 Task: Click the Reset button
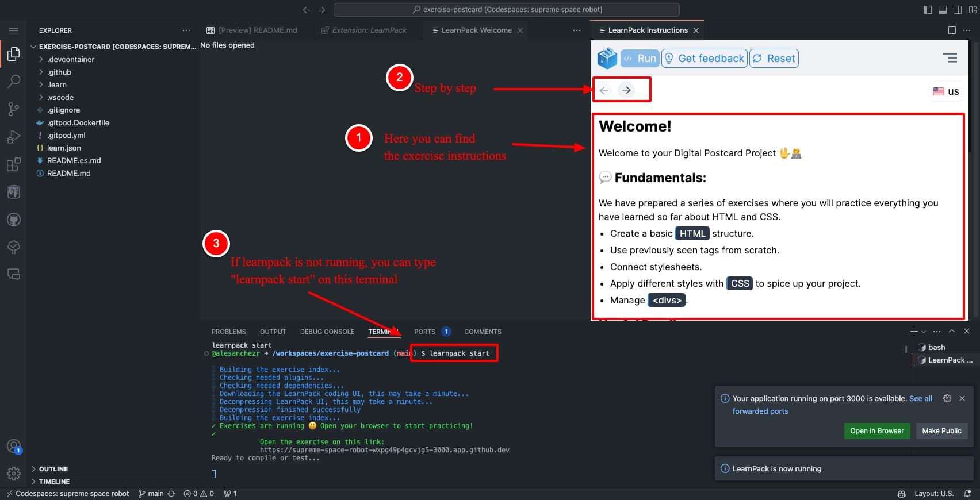coord(774,58)
